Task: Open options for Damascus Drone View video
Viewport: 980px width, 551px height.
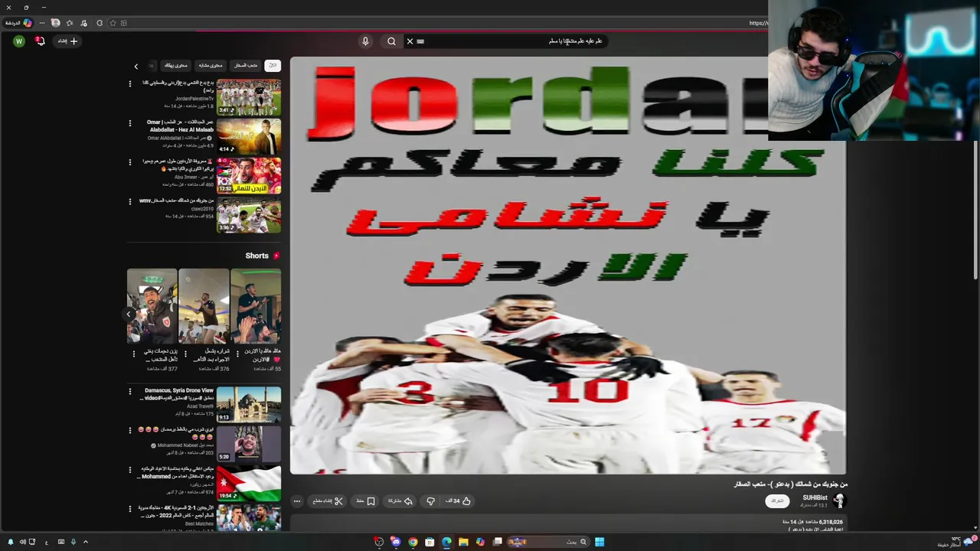Action: (x=130, y=391)
